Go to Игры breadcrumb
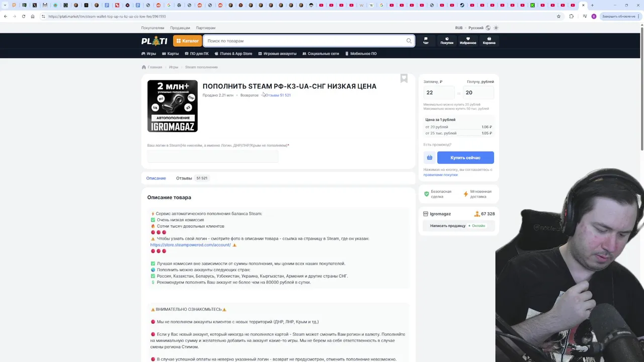Viewport: 644px width, 362px height. (x=174, y=67)
